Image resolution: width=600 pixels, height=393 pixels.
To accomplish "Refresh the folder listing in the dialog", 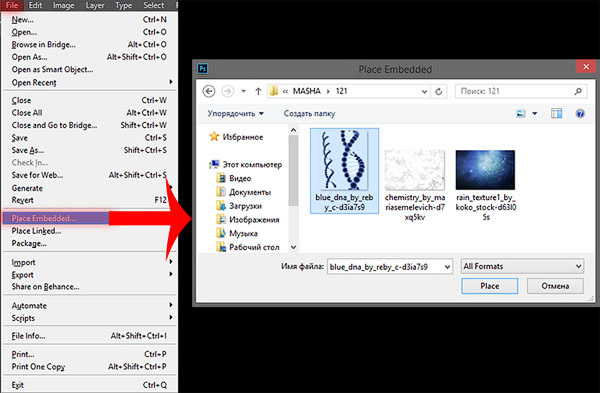I will [x=439, y=91].
